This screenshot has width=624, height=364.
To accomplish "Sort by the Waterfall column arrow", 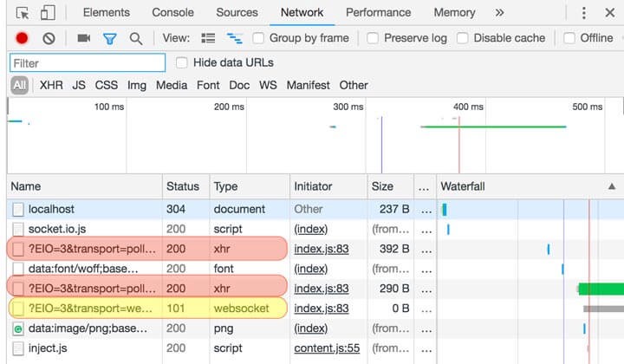I will click(612, 186).
